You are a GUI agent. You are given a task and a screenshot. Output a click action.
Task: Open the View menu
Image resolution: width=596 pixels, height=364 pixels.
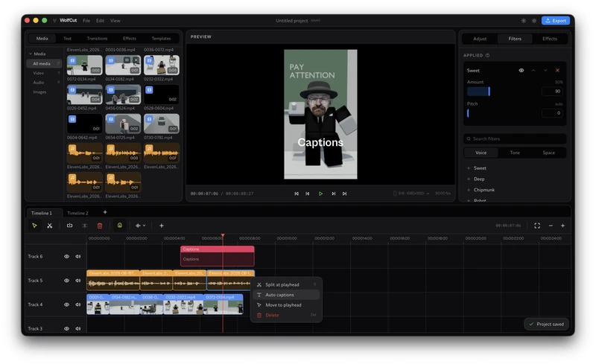pos(115,21)
